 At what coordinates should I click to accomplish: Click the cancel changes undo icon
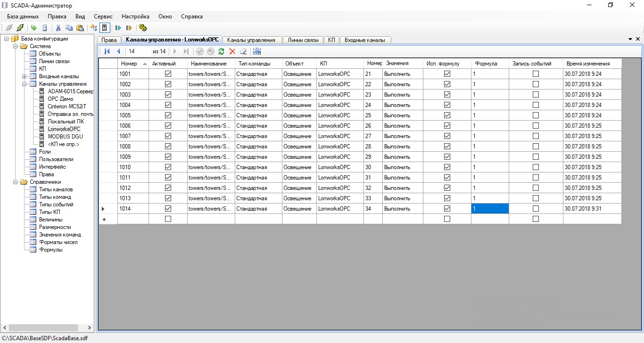211,51
